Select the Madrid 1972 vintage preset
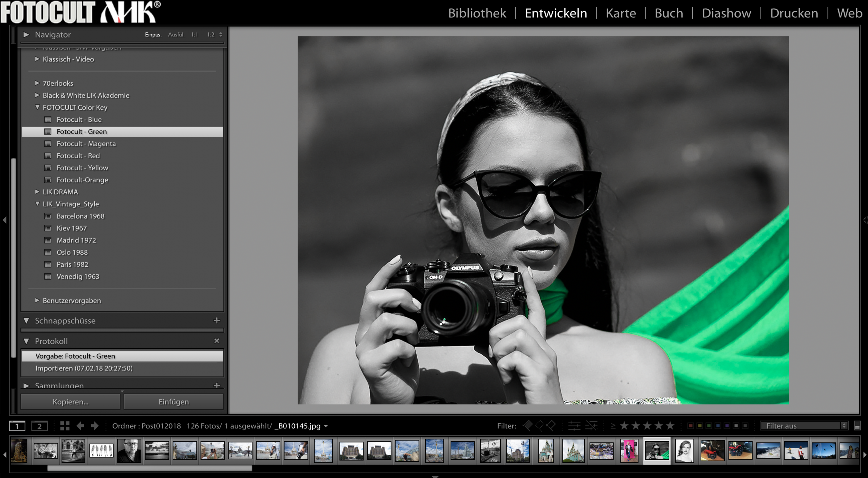This screenshot has height=478, width=868. [x=77, y=240]
